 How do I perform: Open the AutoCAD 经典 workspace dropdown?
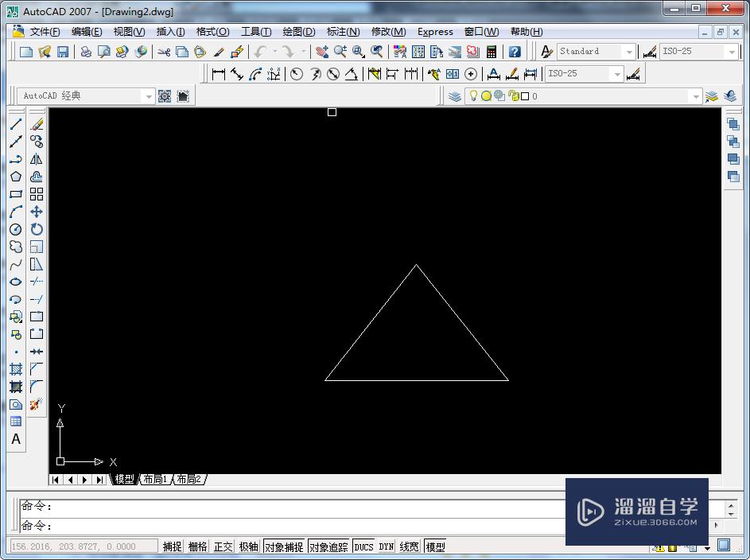tap(150, 95)
